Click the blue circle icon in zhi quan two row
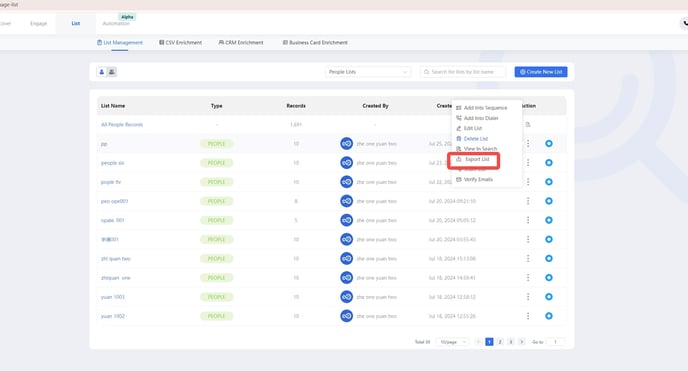This screenshot has width=688, height=371. (x=548, y=258)
